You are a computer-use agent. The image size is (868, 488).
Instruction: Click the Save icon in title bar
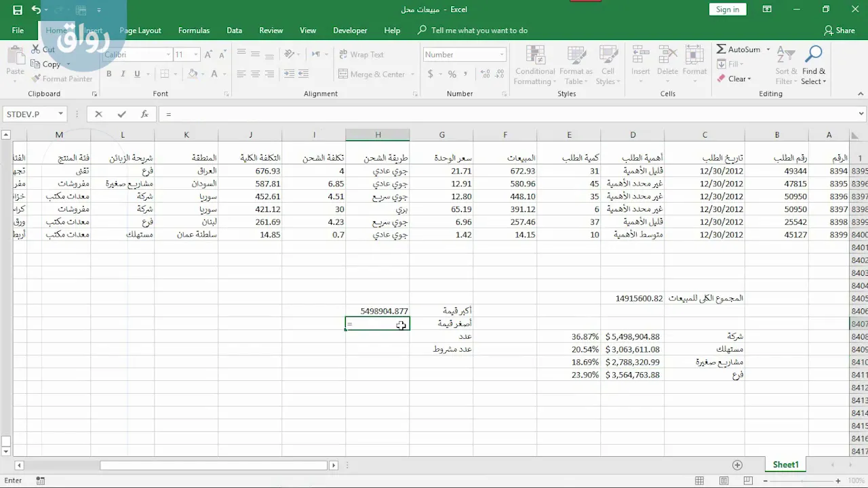18,10
